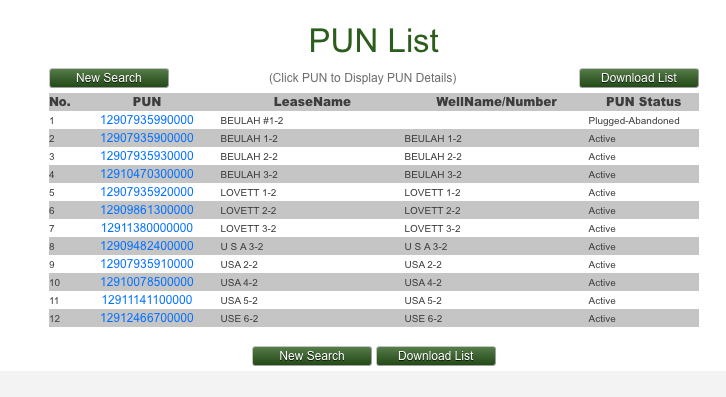This screenshot has width=726, height=397.
Task: Select lease name LOVETT 1-2
Action: tap(248, 193)
